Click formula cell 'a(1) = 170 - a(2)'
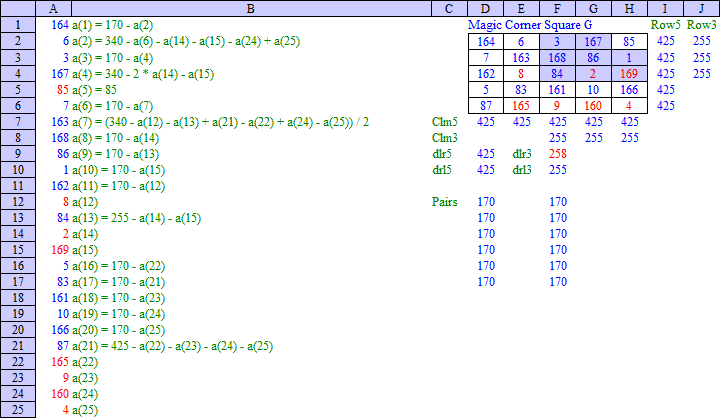721x419 pixels. pos(113,25)
